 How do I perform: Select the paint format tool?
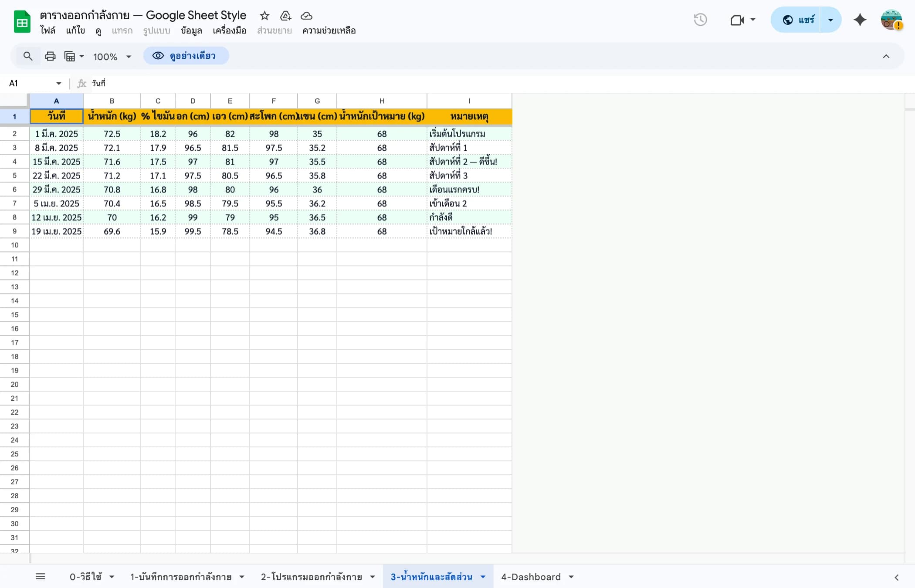click(70, 56)
